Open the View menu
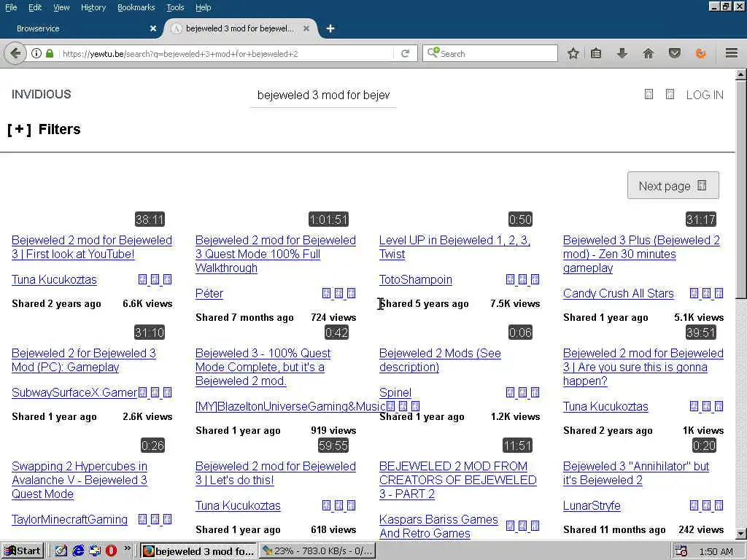The width and height of the screenshot is (747, 560). (61, 7)
